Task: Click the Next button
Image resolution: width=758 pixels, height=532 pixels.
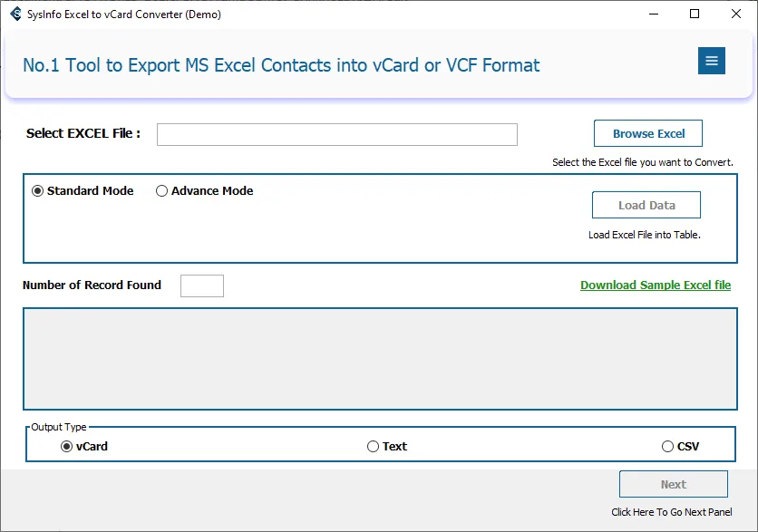Action: 673,485
